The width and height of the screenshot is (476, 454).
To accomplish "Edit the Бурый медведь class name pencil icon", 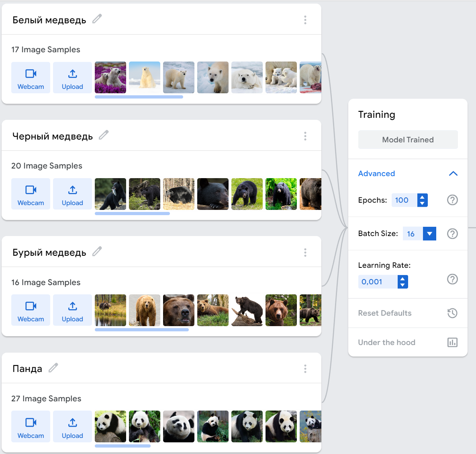I will pyautogui.click(x=97, y=251).
